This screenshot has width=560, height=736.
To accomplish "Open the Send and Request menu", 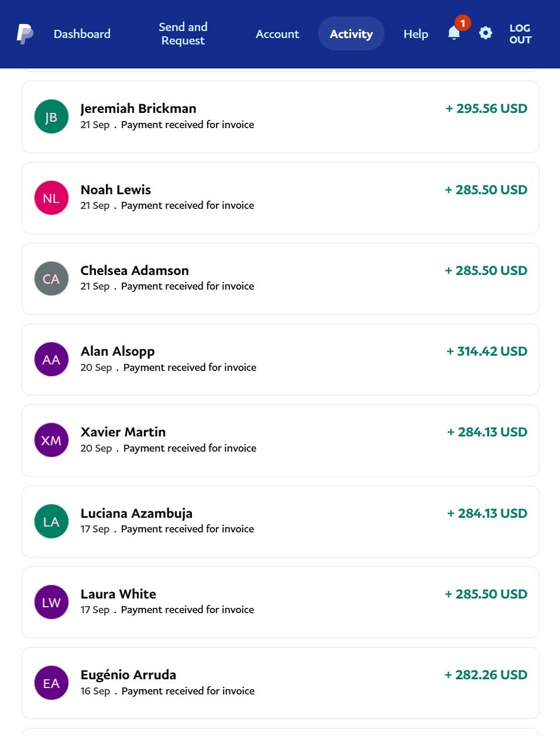I will (x=183, y=34).
